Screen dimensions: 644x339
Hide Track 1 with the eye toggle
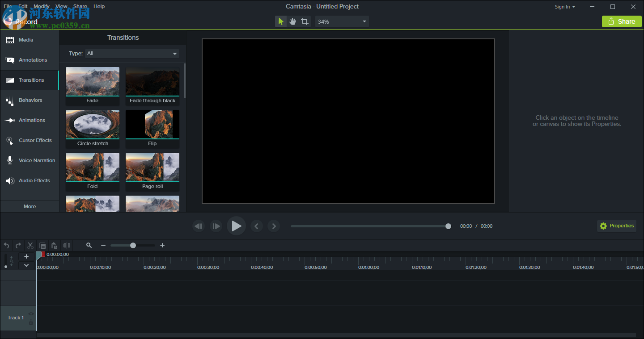point(31,314)
